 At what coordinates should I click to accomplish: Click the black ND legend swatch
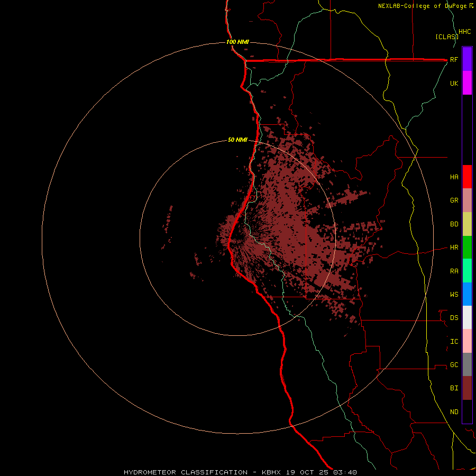click(x=467, y=411)
